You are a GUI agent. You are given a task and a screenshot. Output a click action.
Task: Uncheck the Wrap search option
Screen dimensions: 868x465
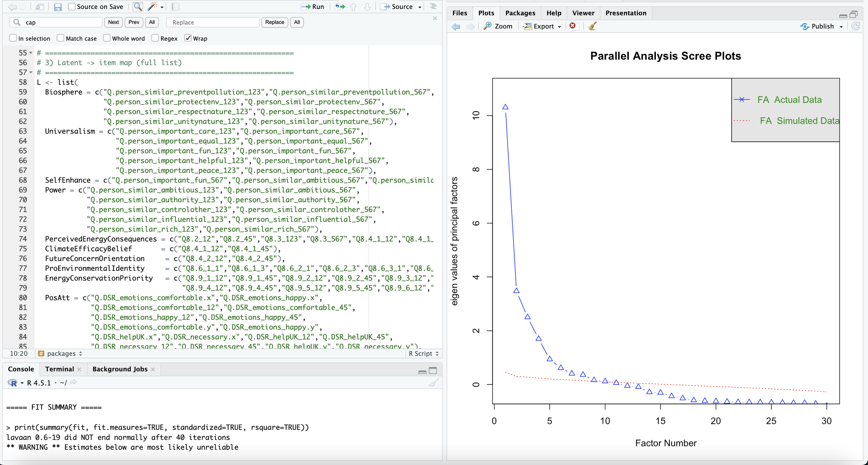click(188, 38)
